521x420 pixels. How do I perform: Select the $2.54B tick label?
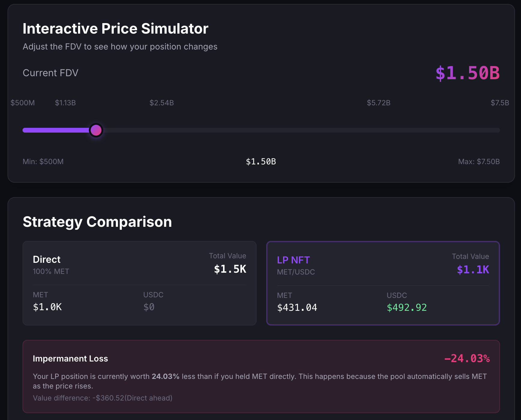click(x=162, y=103)
